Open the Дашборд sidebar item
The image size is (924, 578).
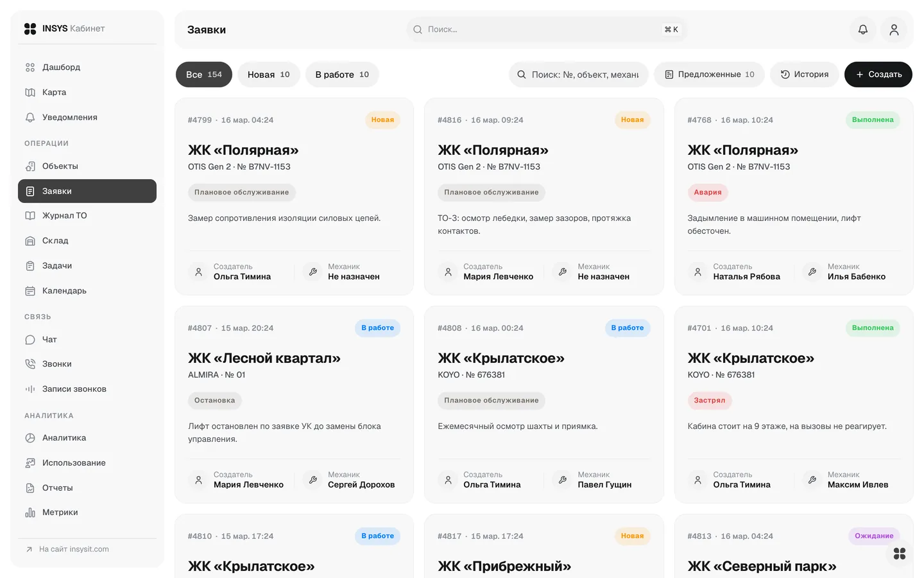(87, 67)
